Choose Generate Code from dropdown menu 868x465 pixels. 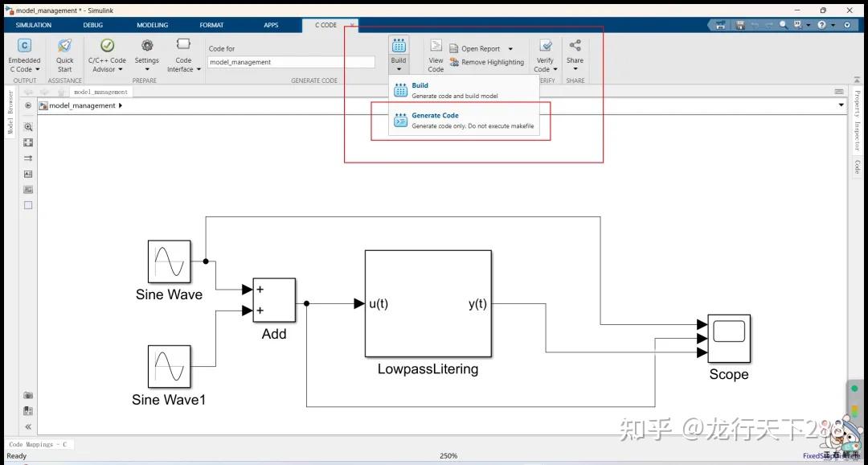pyautogui.click(x=464, y=121)
